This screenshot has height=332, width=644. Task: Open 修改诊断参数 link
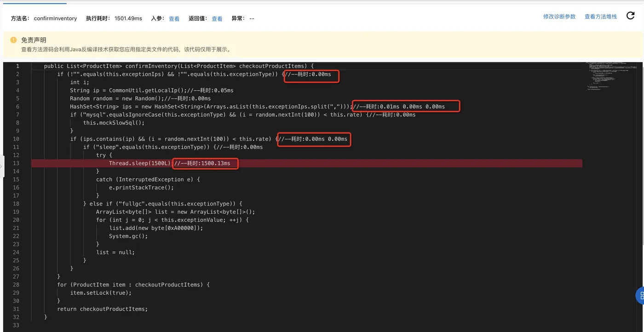click(x=559, y=17)
